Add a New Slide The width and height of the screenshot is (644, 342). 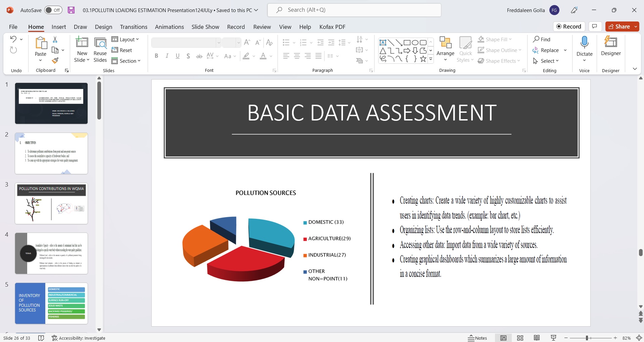(x=82, y=50)
